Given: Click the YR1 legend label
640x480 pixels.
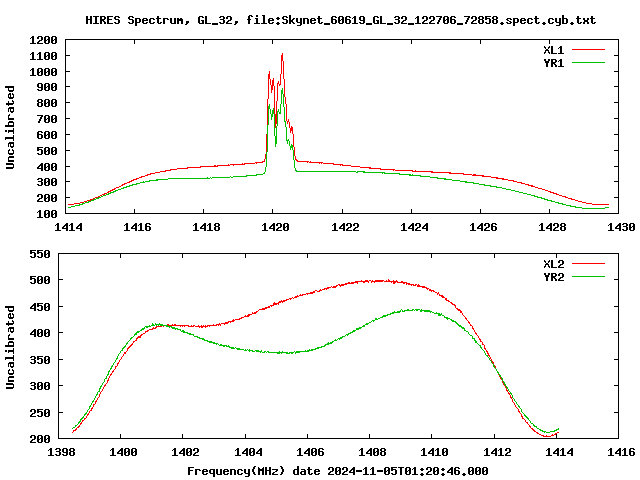Looking at the screenshot, I should [553, 63].
